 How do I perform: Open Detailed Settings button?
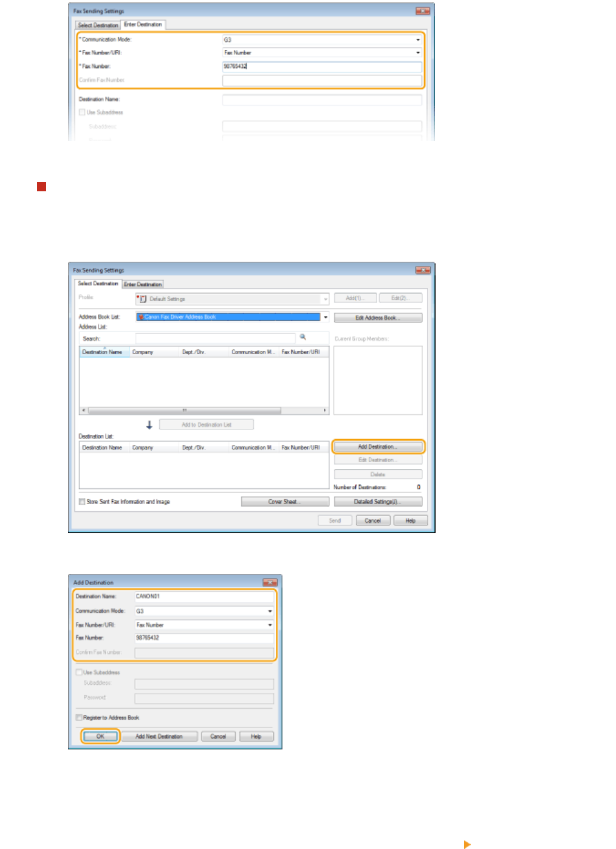pos(378,502)
